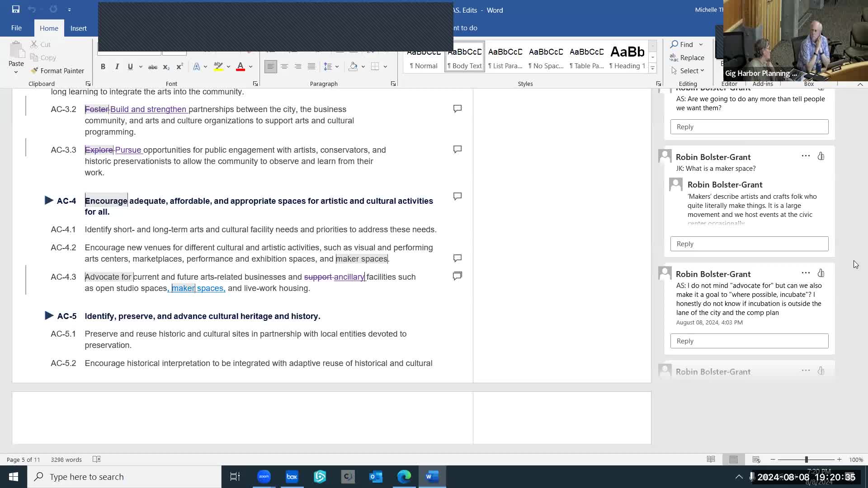Open Windows Start menu
Viewport: 868px width, 488px height.
[x=14, y=477]
